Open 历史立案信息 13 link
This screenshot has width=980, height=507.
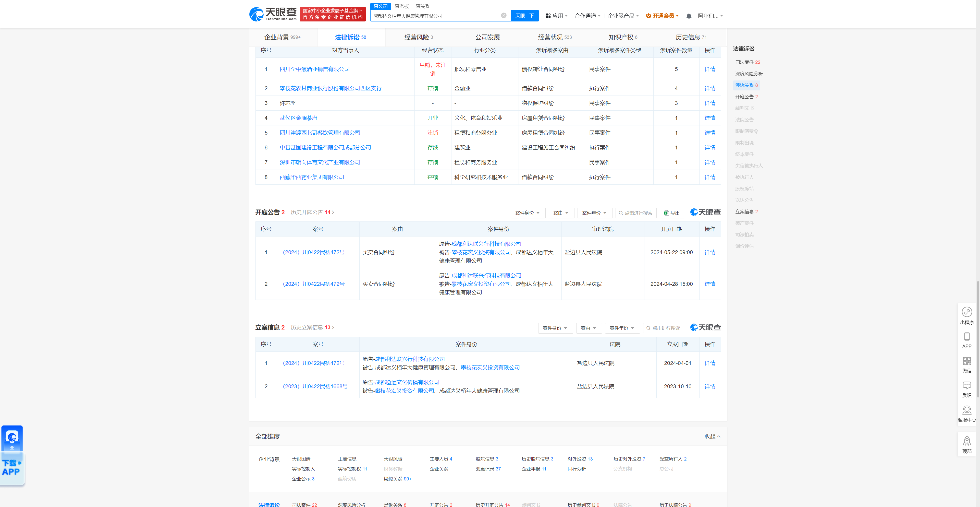click(312, 327)
